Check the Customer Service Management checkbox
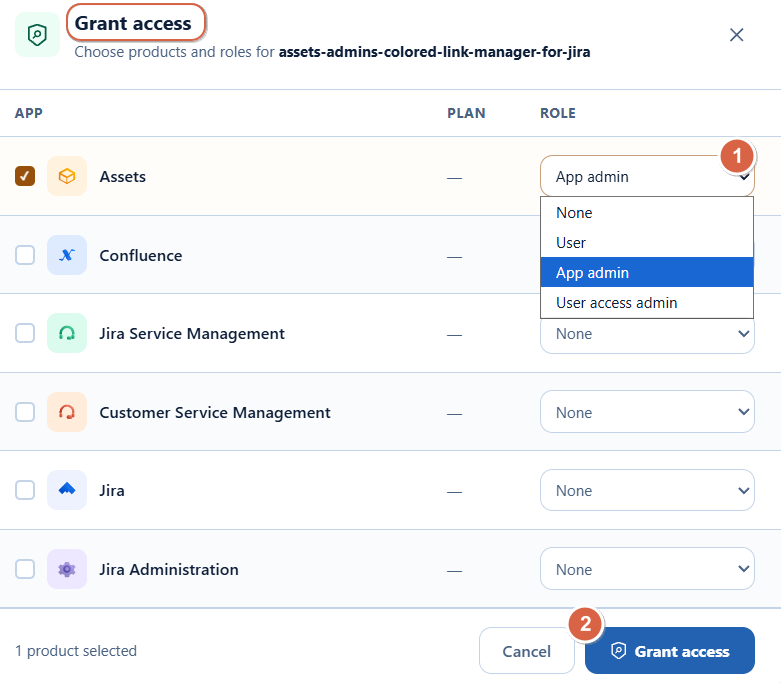 tap(25, 412)
